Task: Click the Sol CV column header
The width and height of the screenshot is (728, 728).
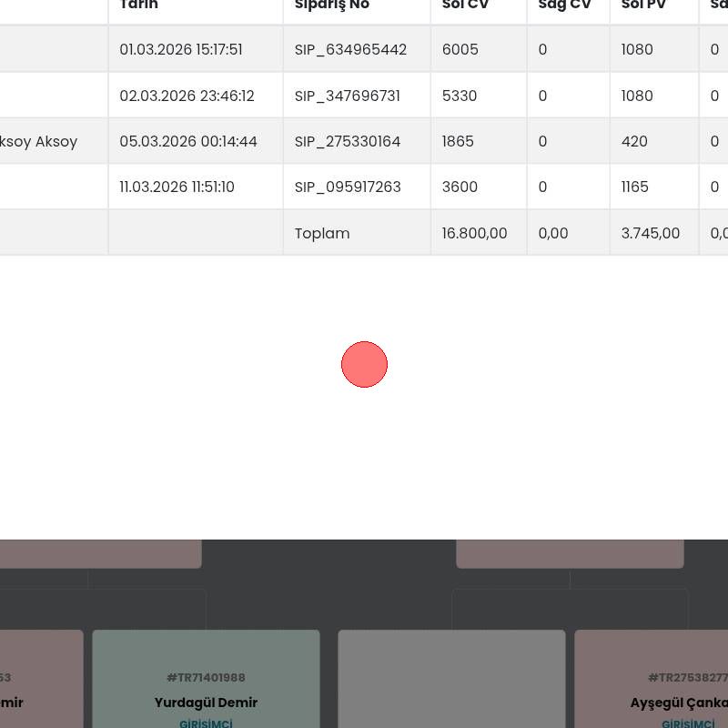Action: 466,5
